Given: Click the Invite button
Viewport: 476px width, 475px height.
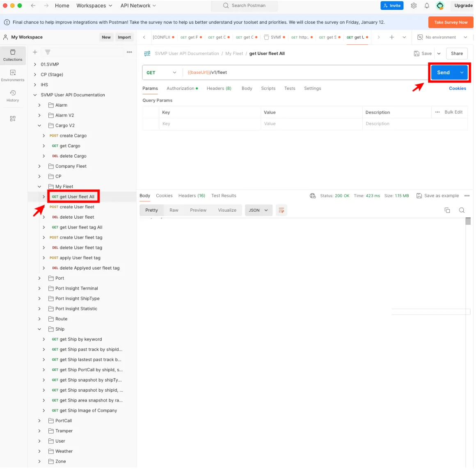Looking at the screenshot, I should click(x=393, y=6).
